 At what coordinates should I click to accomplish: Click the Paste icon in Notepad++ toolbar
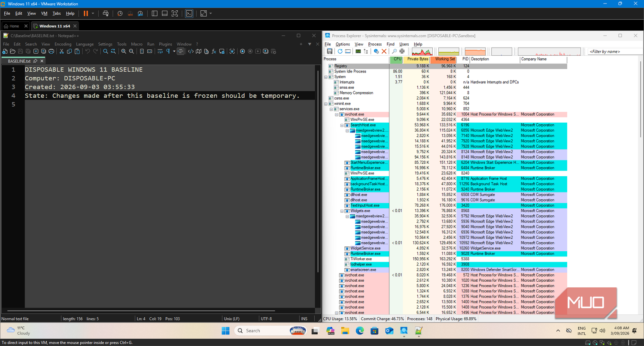(x=77, y=51)
